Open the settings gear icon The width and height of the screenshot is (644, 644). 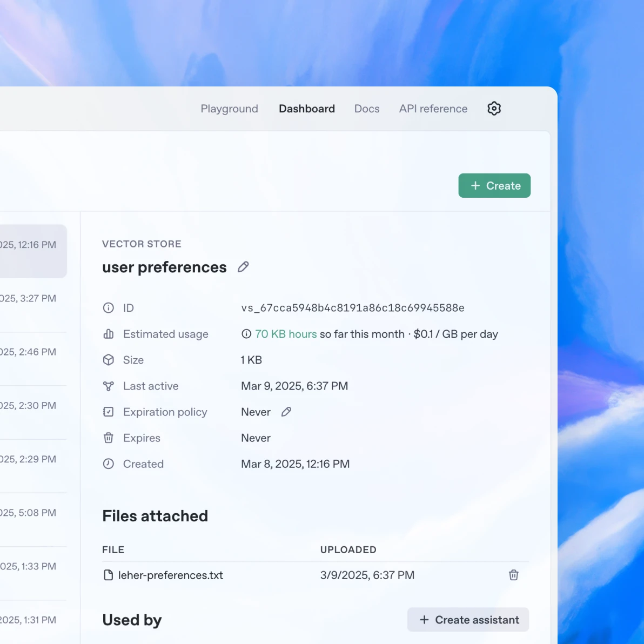(494, 109)
